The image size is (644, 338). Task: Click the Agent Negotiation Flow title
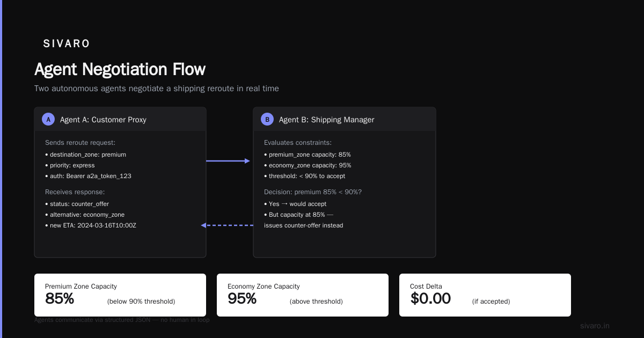pyautogui.click(x=120, y=69)
